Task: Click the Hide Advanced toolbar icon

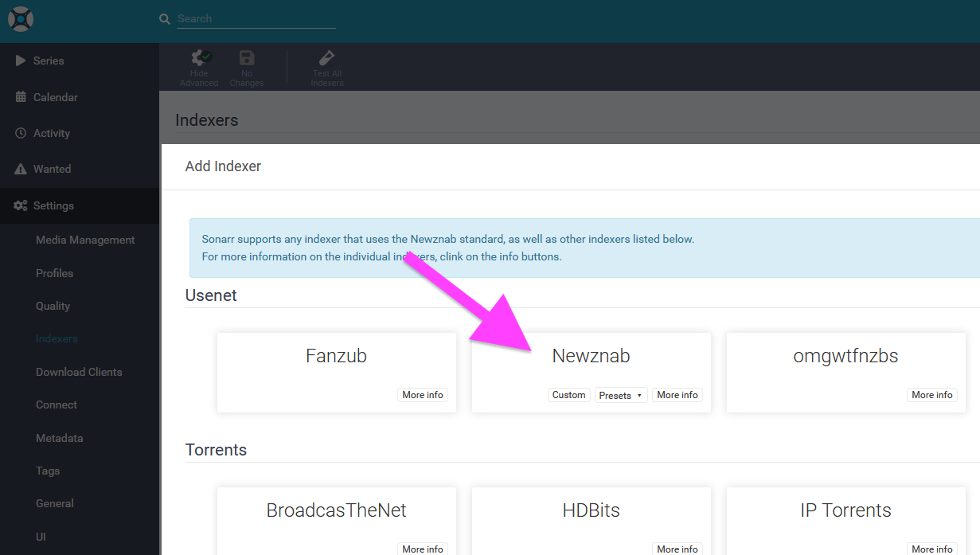Action: 198,67
